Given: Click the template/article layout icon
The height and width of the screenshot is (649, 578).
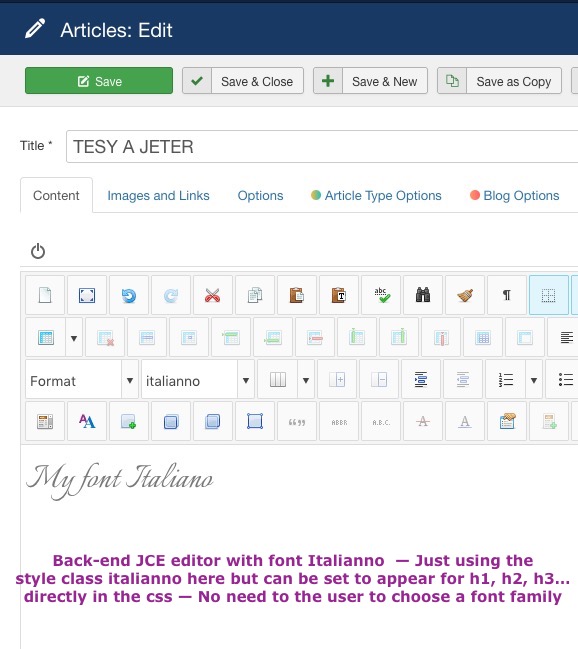Looking at the screenshot, I should pyautogui.click(x=45, y=421).
